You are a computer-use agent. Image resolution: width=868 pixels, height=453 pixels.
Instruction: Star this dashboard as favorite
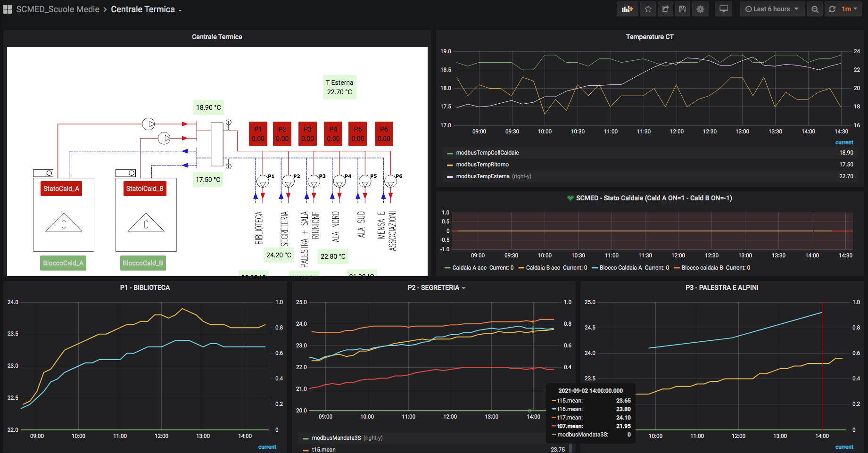point(648,9)
